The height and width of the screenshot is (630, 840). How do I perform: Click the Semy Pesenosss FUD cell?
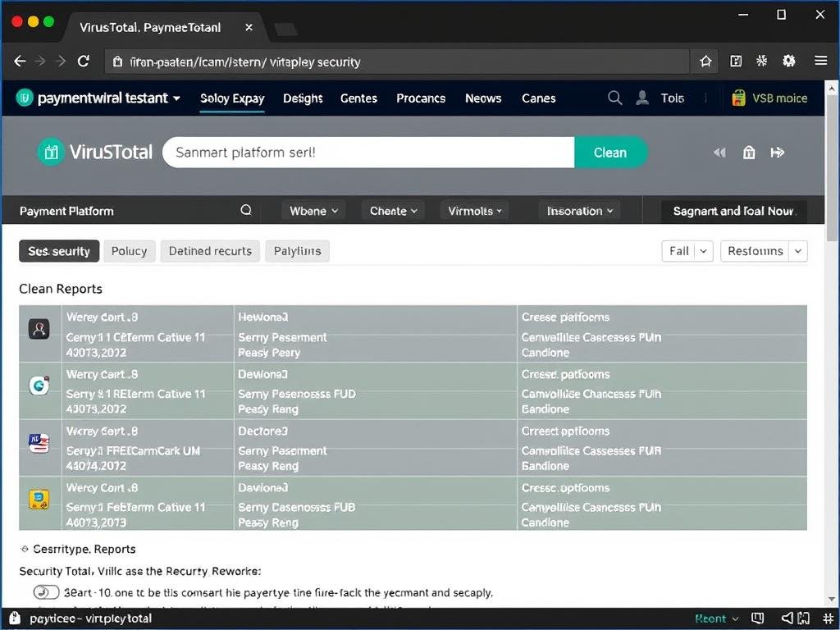pos(297,394)
